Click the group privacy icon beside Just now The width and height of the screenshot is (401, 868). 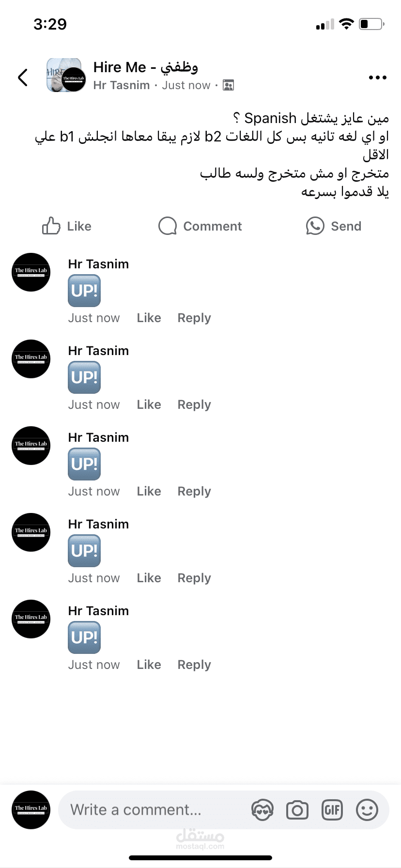[228, 85]
